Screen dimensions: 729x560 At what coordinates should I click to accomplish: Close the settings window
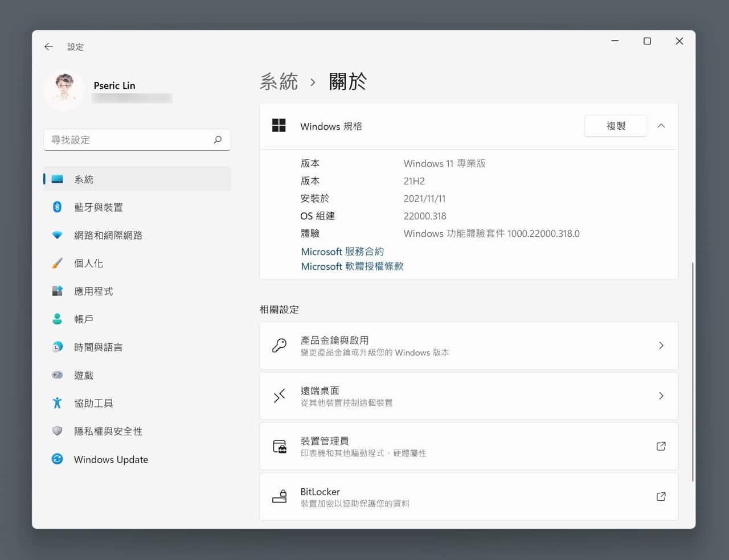(x=679, y=41)
